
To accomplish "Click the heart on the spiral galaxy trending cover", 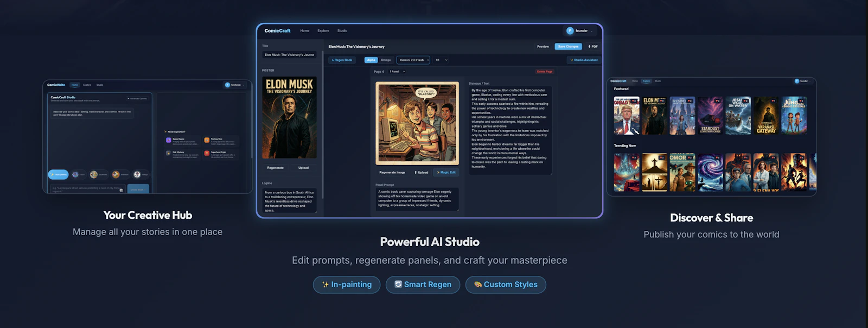I will (717, 157).
